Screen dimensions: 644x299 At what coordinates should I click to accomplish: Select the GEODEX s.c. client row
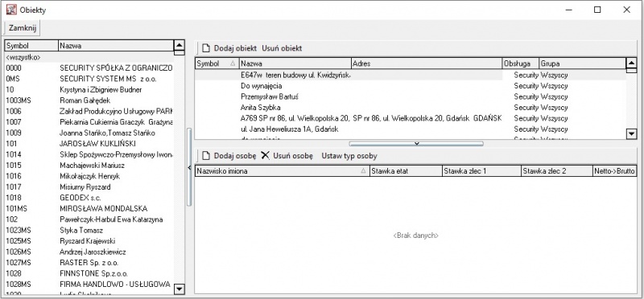(89, 198)
